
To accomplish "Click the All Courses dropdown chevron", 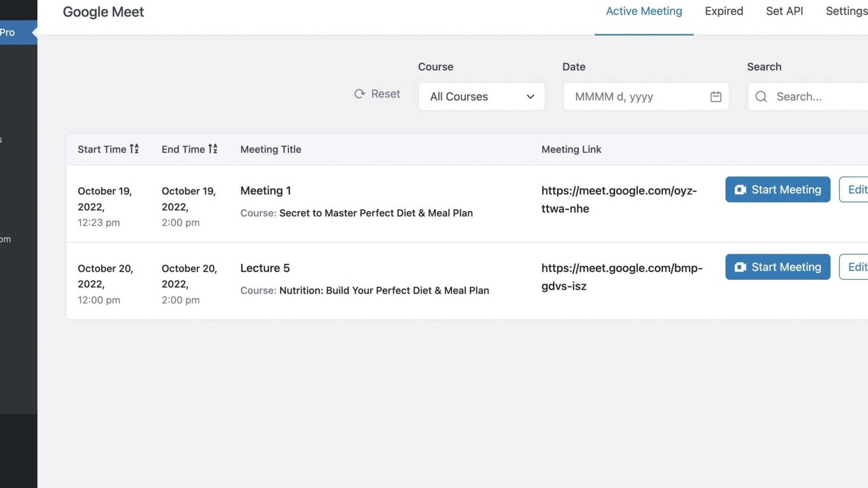I will coord(530,96).
